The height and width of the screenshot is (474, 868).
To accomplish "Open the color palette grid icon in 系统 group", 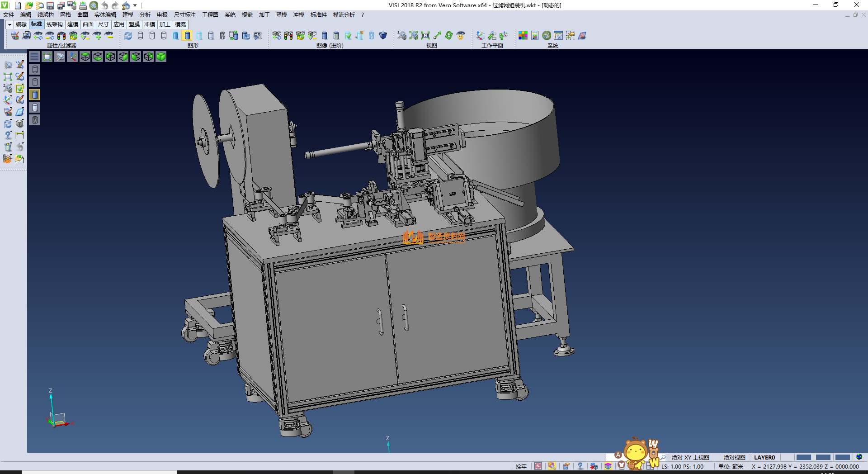I will pos(523,35).
